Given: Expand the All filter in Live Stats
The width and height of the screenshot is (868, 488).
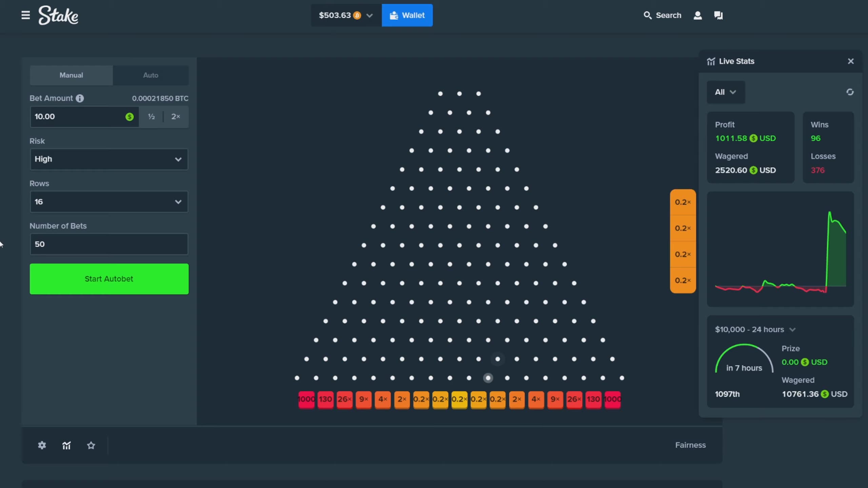Looking at the screenshot, I should 725,92.
